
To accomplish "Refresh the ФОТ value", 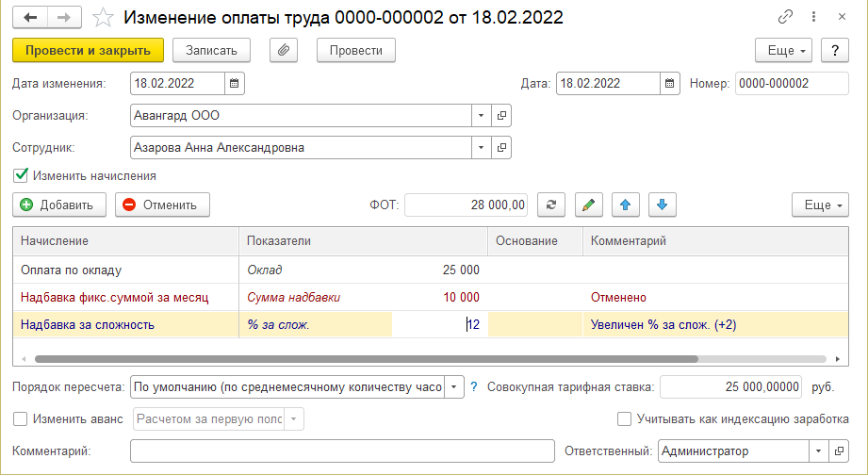I will 551,205.
